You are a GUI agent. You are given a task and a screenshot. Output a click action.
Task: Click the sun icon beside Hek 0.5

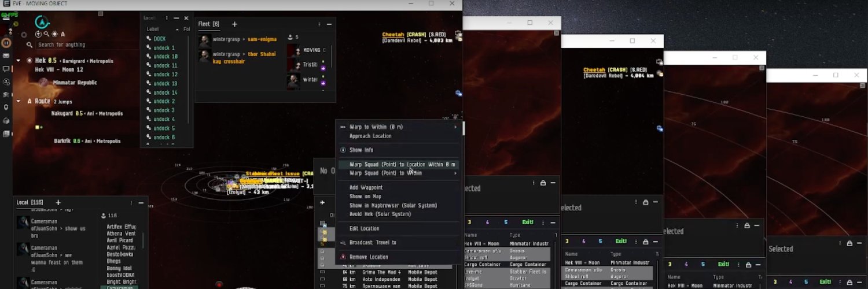click(28, 60)
